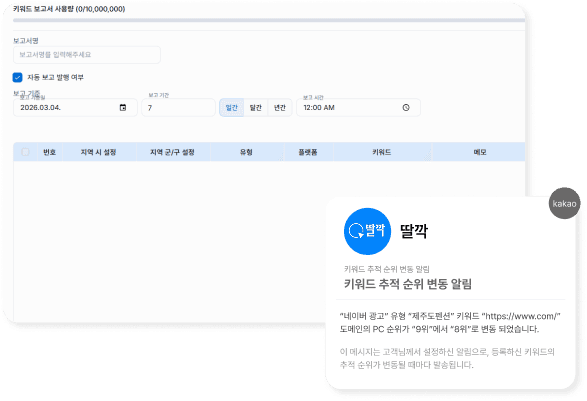Click the 키워드 보고서 사용량 (0/10,000,000) label
The width and height of the screenshot is (587, 401).
pos(69,9)
